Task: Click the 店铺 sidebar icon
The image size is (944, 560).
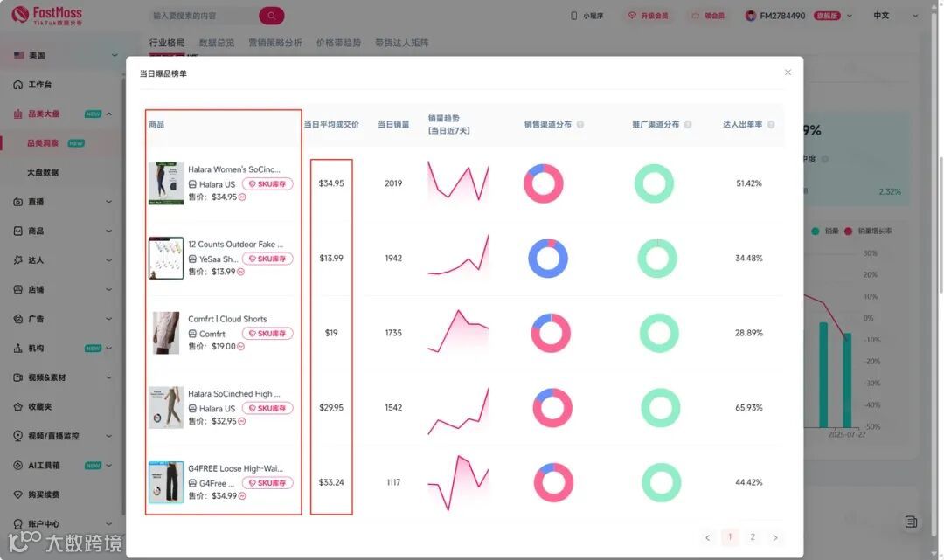Action: click(x=18, y=289)
